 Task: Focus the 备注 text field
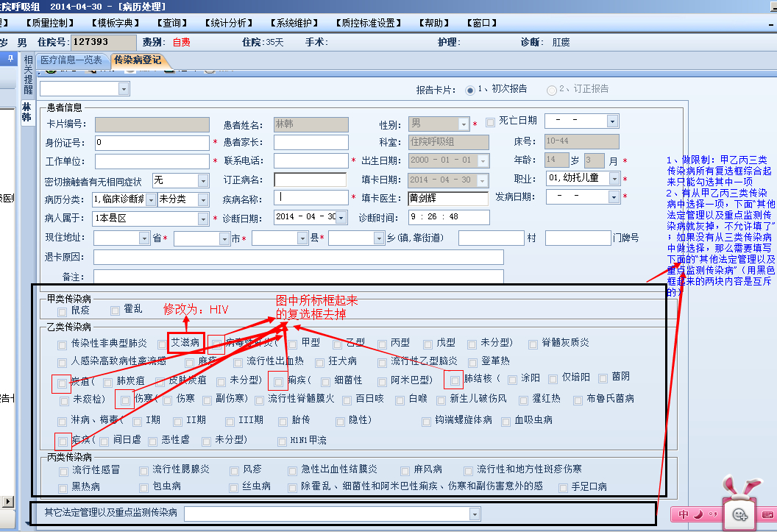298,277
